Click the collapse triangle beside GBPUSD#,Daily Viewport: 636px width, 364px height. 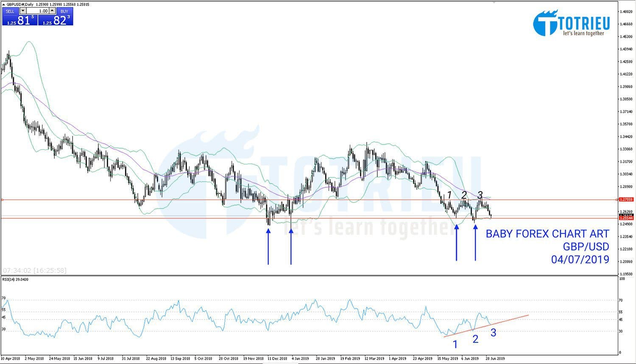point(3,4)
